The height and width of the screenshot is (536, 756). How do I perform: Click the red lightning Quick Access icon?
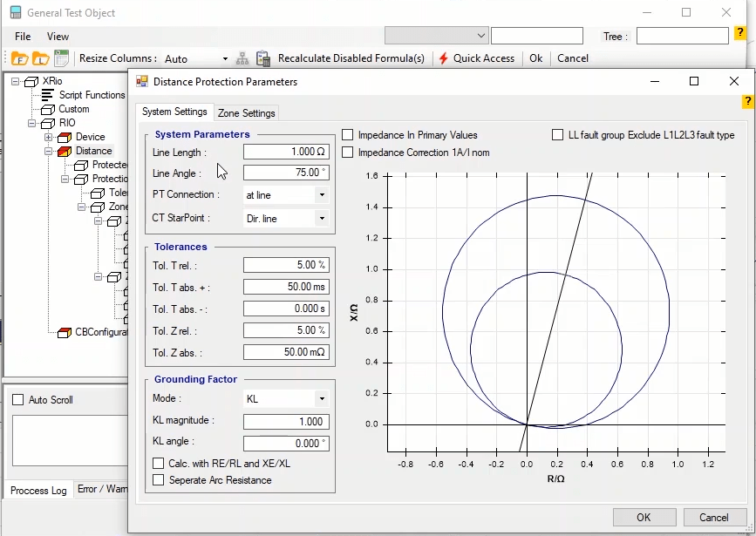(x=444, y=58)
